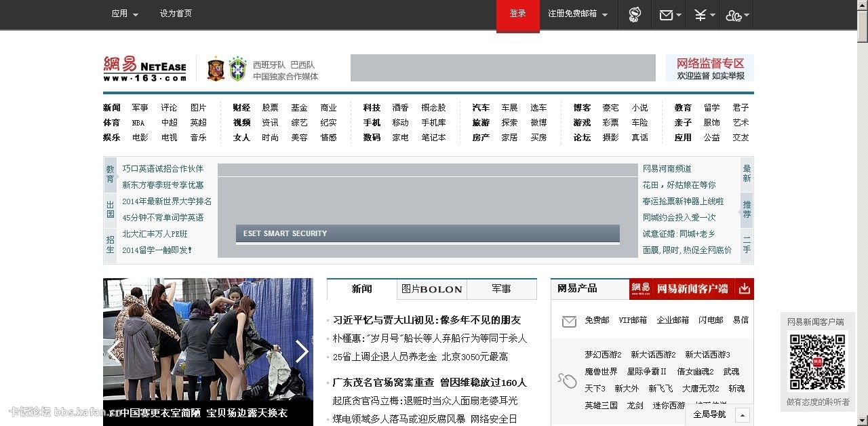Click 春运抢票新神器上线啦 link
868x426 pixels.
coord(684,201)
